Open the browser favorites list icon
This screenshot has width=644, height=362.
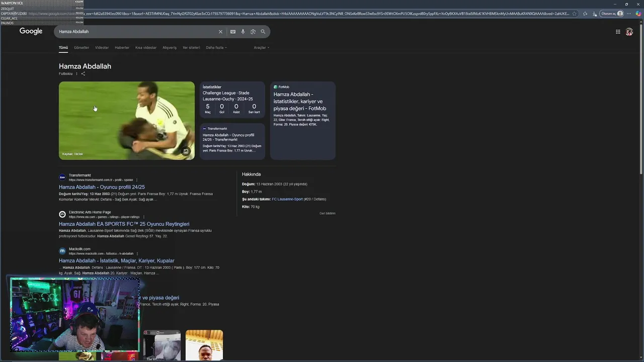pyautogui.click(x=585, y=14)
